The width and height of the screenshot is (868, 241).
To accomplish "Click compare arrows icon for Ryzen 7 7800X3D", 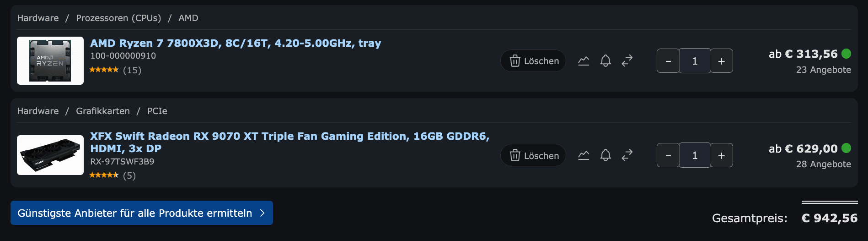I will pyautogui.click(x=627, y=61).
